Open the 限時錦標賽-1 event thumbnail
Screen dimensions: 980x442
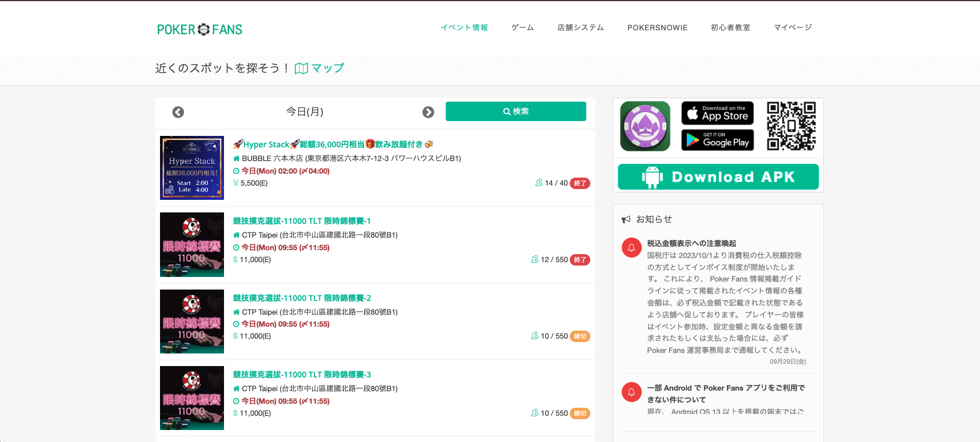tap(192, 244)
